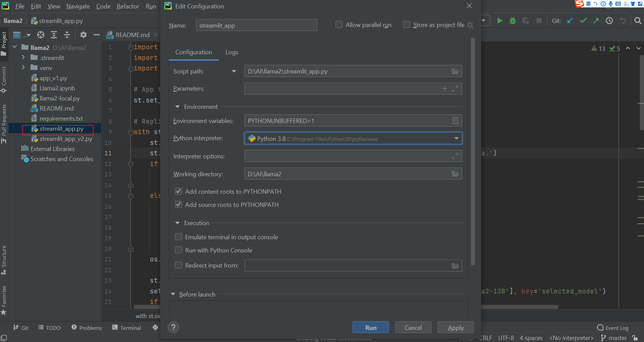The height and width of the screenshot is (342, 644).
Task: Select opened file in Project tree
Action: (41, 35)
